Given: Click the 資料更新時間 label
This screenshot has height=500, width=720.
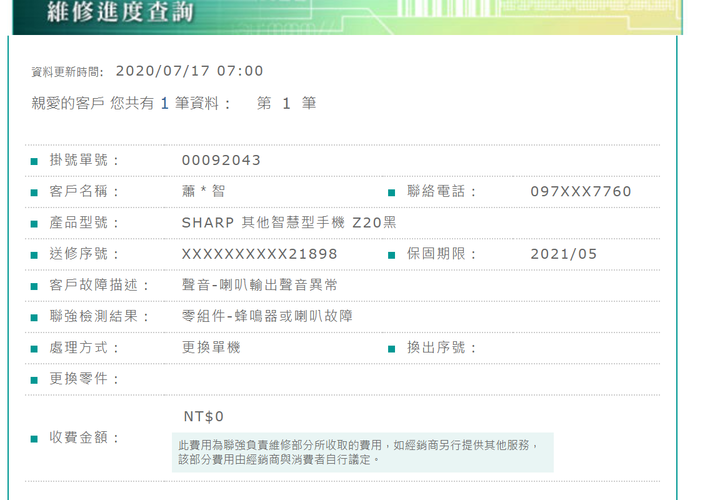Looking at the screenshot, I should pyautogui.click(x=68, y=72).
